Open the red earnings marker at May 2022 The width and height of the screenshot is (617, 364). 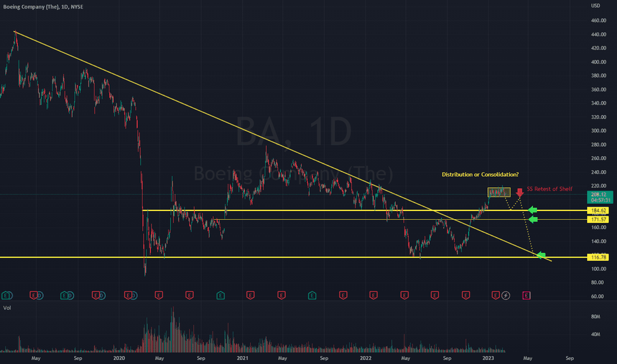[x=404, y=295]
